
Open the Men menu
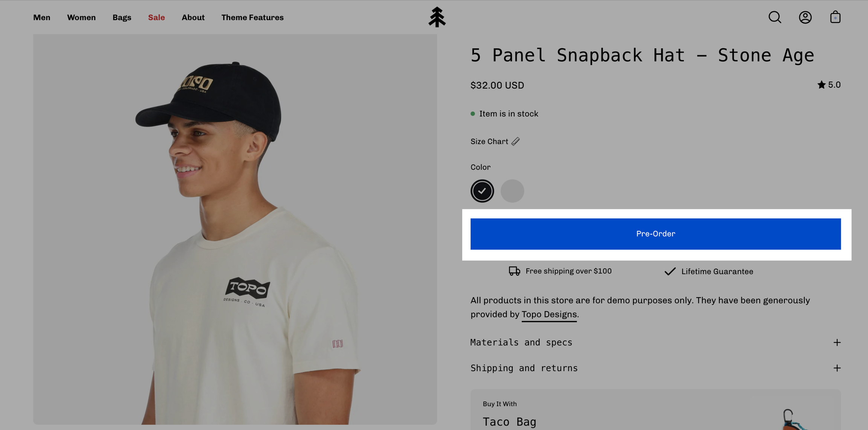coord(42,17)
